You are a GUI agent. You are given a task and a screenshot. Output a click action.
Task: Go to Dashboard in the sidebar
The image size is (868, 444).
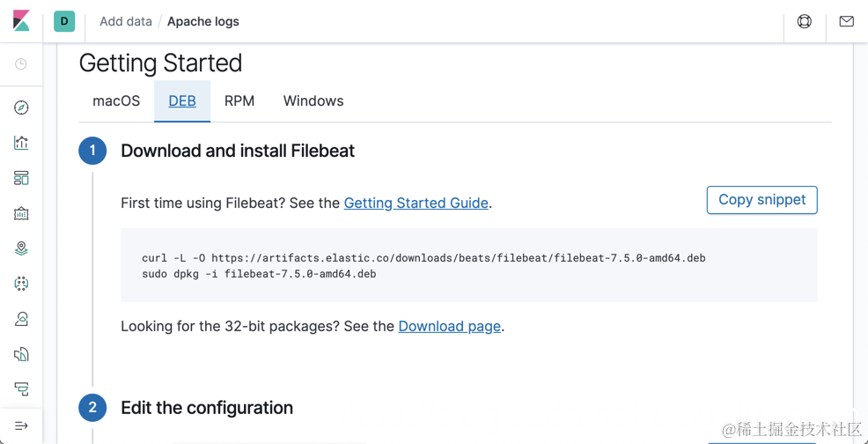tap(21, 178)
